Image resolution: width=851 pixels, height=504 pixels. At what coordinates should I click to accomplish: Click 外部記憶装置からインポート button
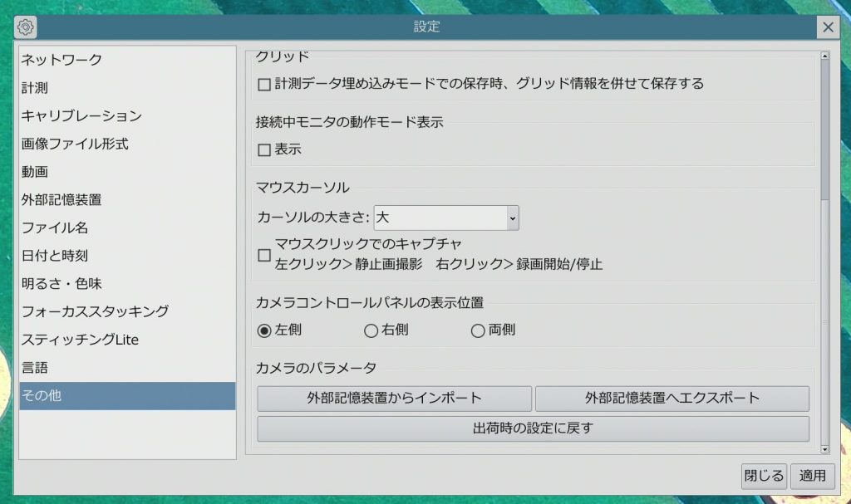pyautogui.click(x=394, y=399)
